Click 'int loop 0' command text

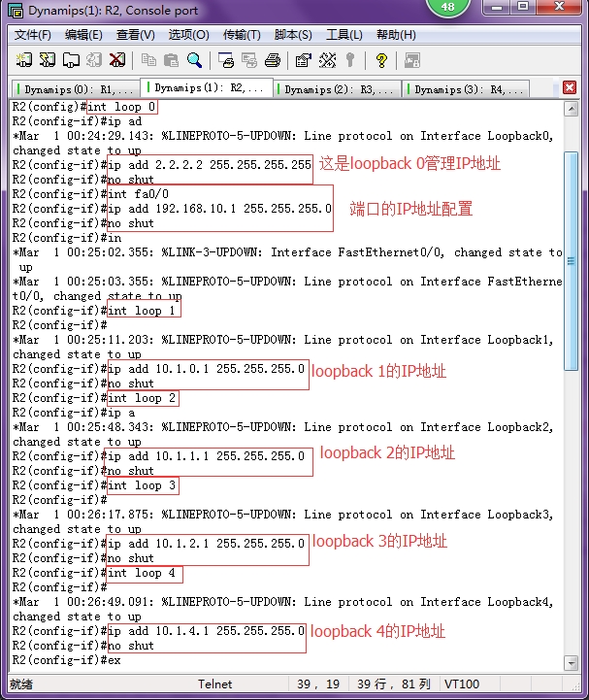(x=121, y=107)
